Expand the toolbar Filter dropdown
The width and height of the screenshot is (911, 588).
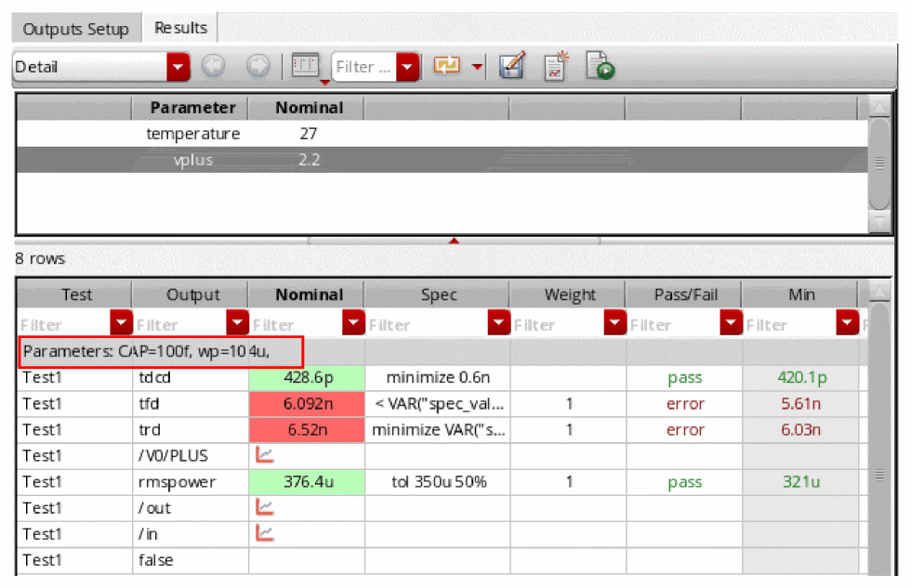(406, 67)
